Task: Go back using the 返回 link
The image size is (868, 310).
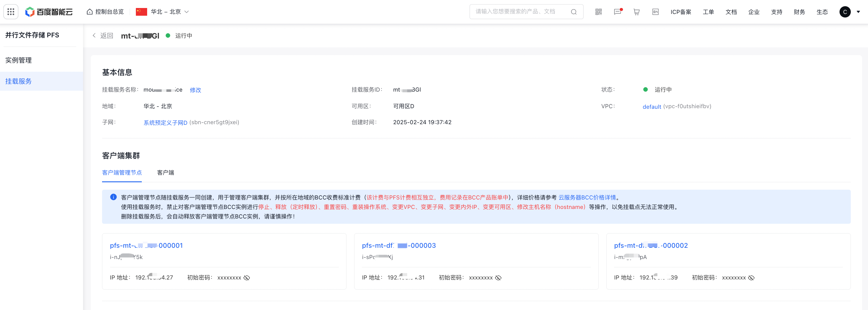Action: 103,36
